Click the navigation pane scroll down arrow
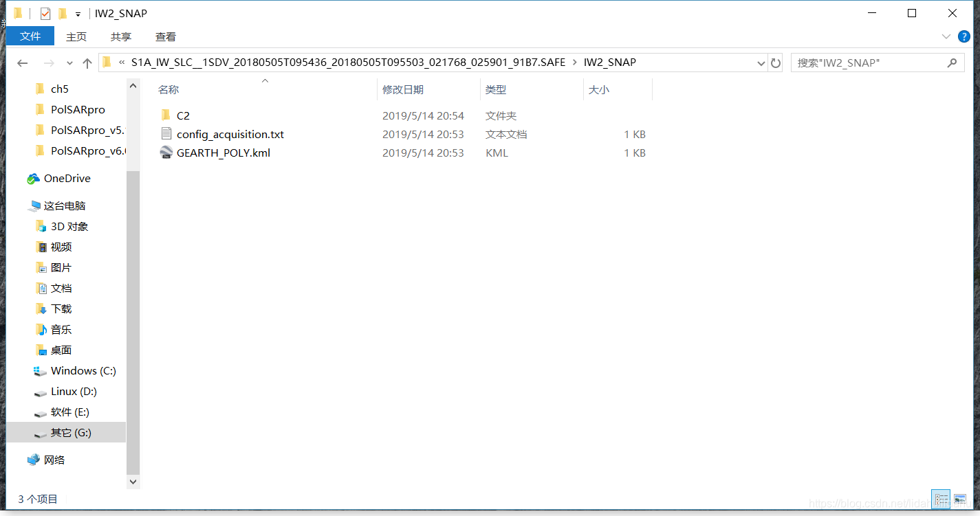980x516 pixels. pyautogui.click(x=133, y=482)
